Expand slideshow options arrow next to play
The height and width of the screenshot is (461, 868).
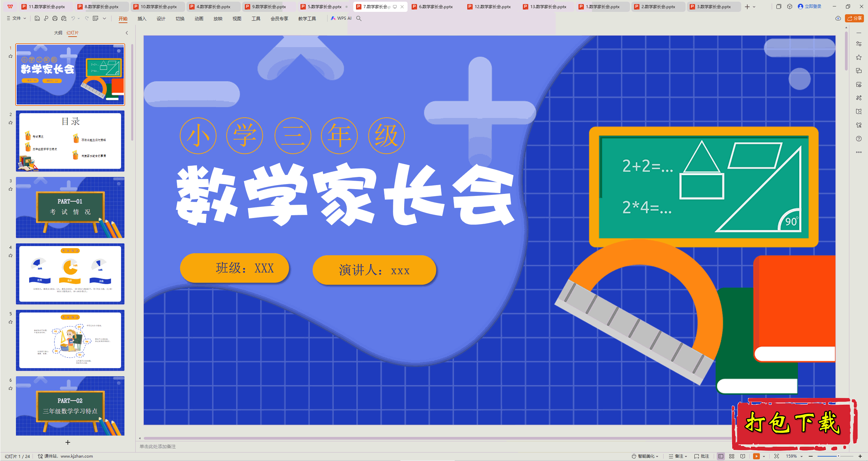point(764,456)
